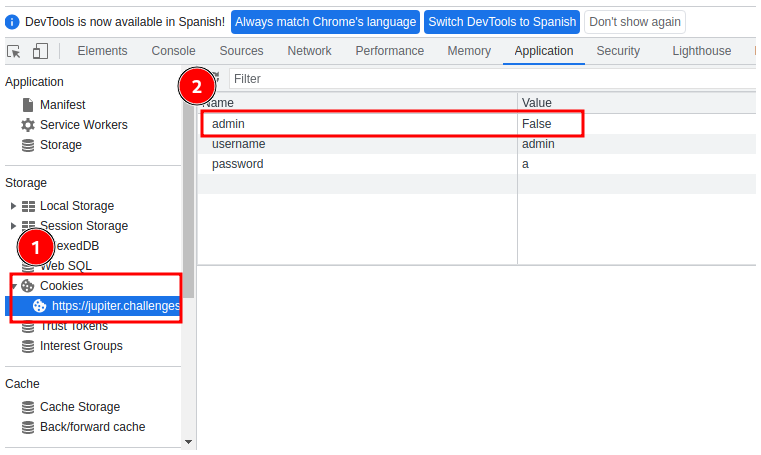Select the jupiter.challenges cookie origin
Viewport: 761px width, 455px height.
tap(115, 306)
